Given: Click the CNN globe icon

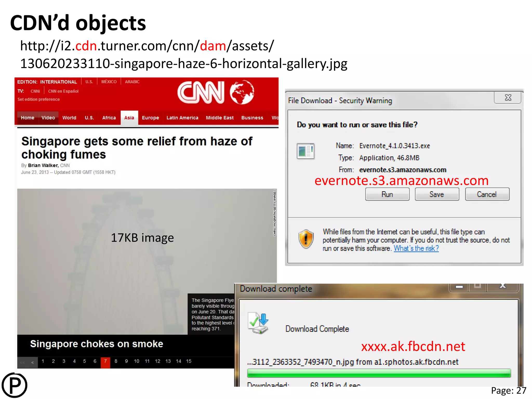Looking at the screenshot, I should pyautogui.click(x=242, y=92).
